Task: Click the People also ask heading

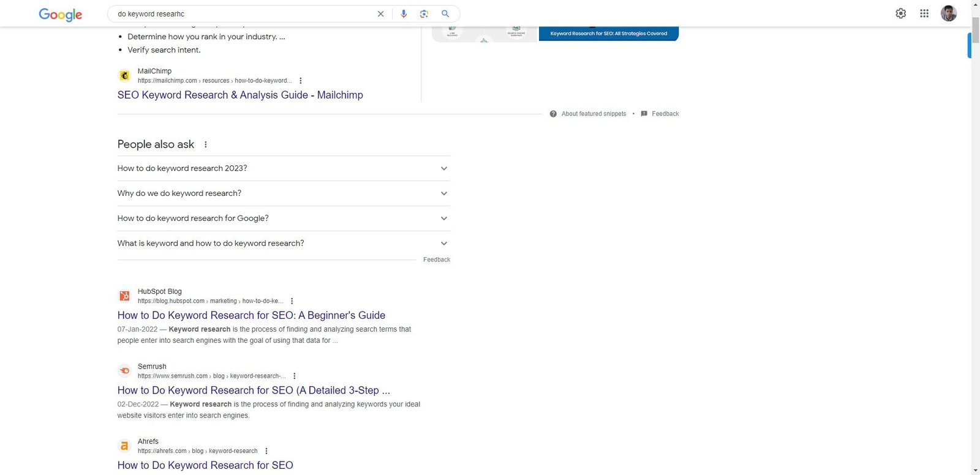Action: (156, 144)
